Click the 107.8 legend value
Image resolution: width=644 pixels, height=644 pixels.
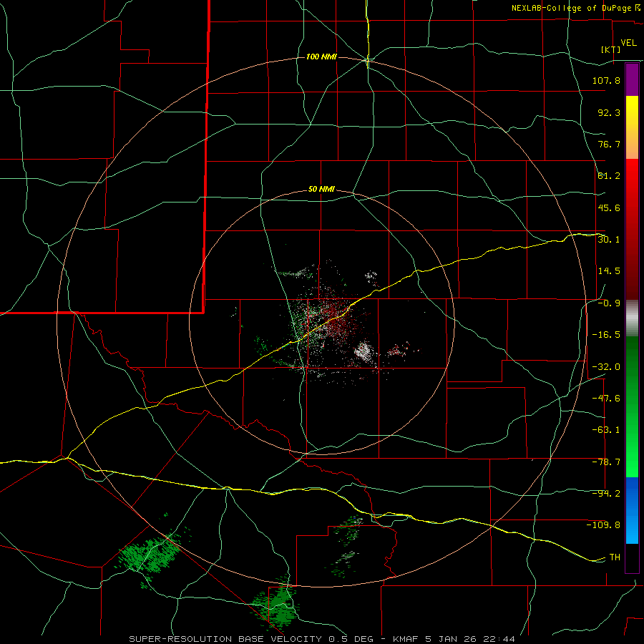tap(606, 80)
